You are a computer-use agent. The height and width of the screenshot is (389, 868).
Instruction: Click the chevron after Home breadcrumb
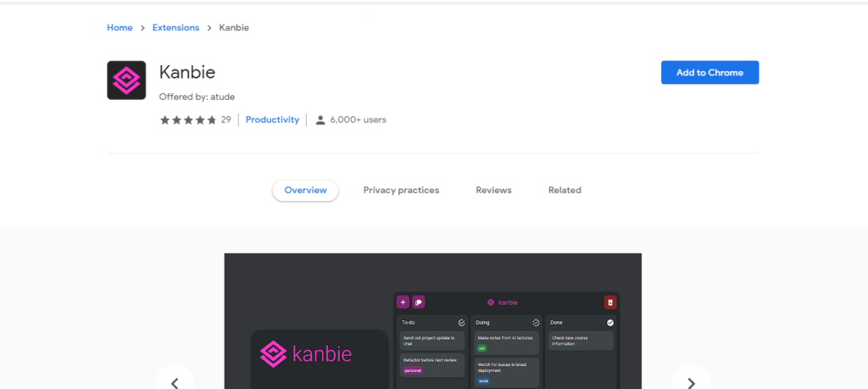(x=142, y=28)
